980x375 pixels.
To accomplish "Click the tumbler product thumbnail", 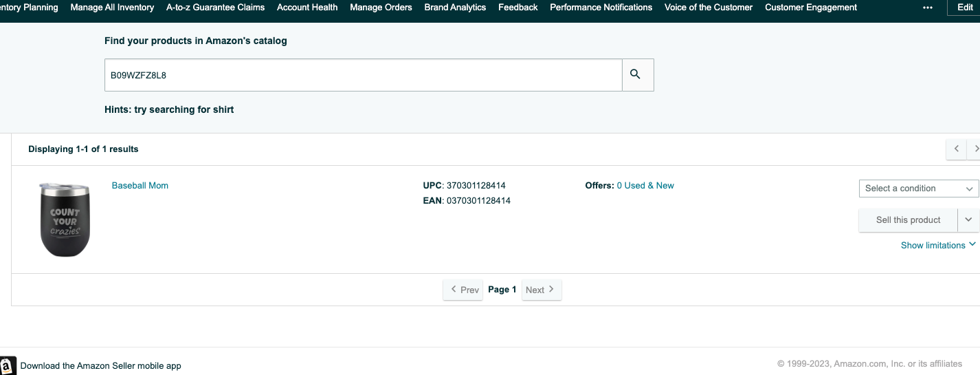I will [x=65, y=220].
